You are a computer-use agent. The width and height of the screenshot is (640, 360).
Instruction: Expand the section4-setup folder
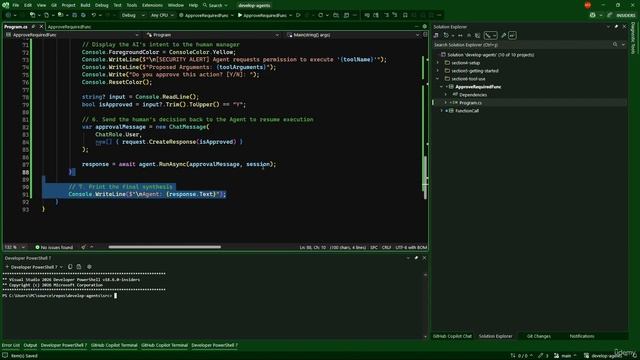pos(438,63)
